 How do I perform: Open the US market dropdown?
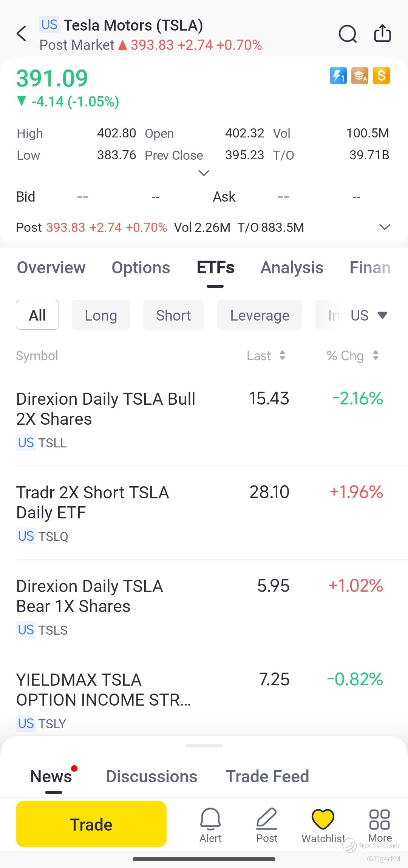point(369,315)
